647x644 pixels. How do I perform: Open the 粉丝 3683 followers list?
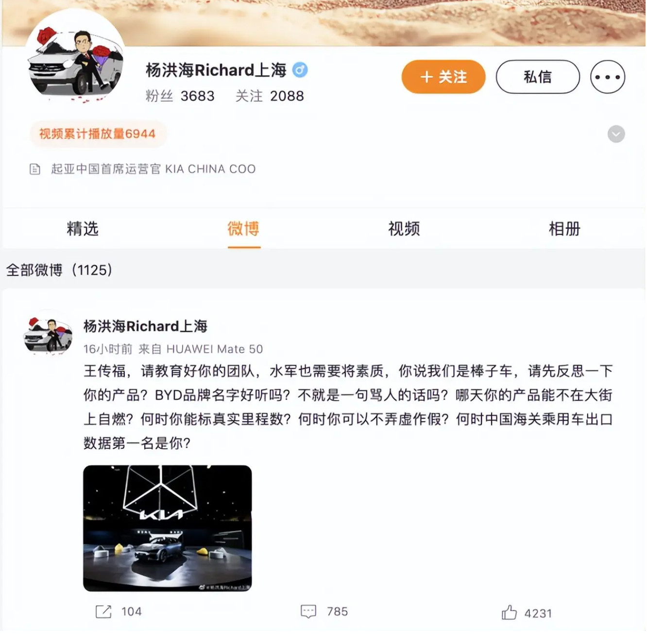coord(180,96)
